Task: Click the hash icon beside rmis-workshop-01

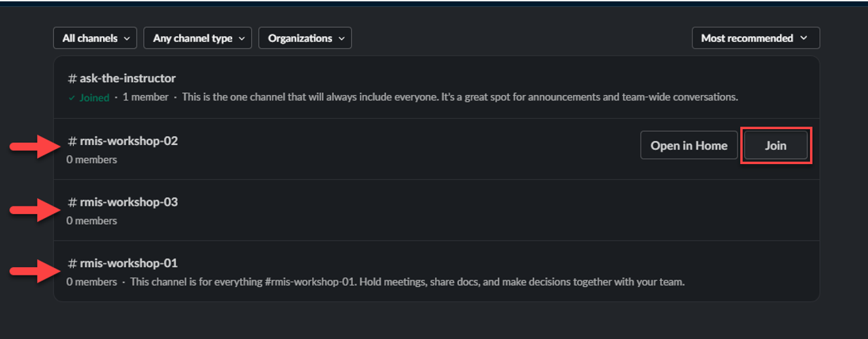Action: coord(72,263)
